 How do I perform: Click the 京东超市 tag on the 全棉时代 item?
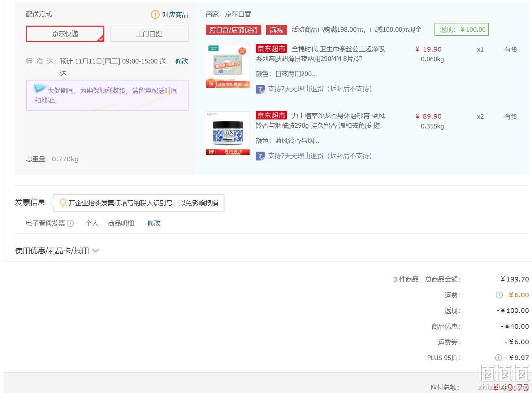(x=271, y=48)
